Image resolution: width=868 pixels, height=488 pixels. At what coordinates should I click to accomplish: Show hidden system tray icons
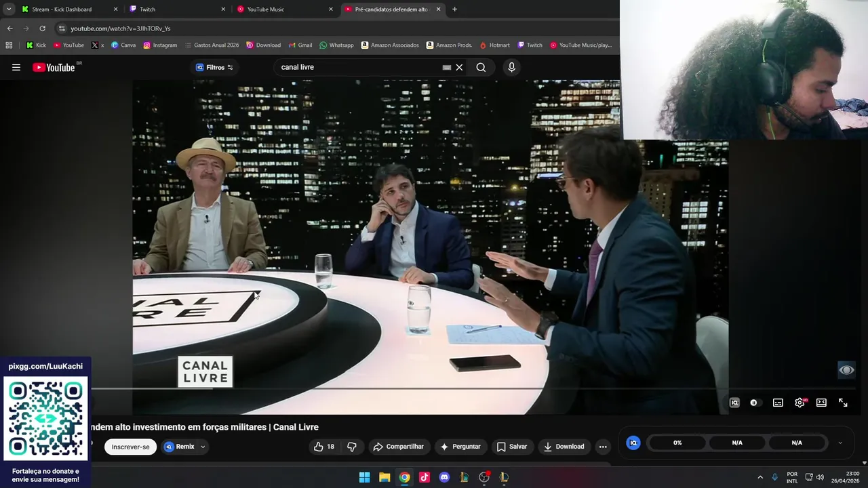tap(760, 477)
